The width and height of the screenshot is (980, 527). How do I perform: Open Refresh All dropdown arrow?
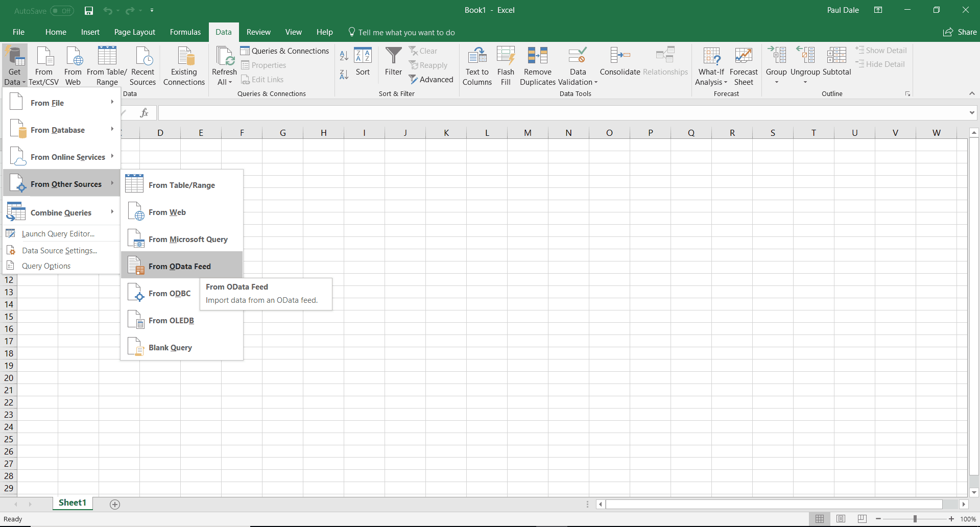pos(230,82)
